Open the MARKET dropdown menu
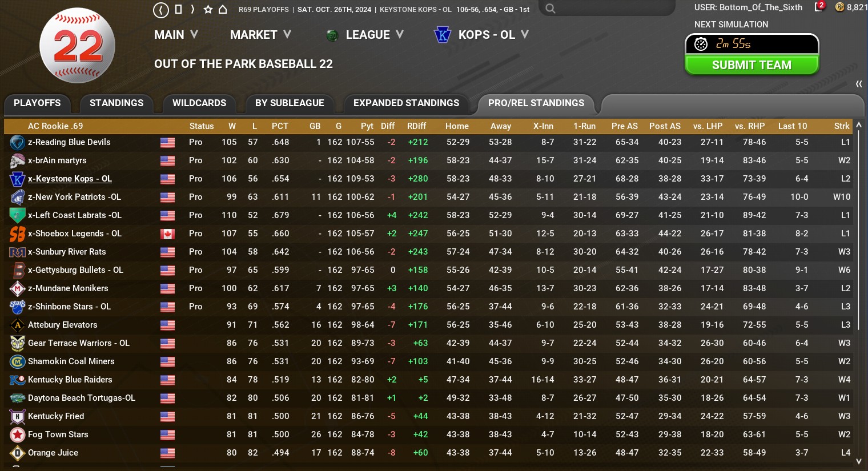Viewport: 868px width, 471px height. [260, 35]
